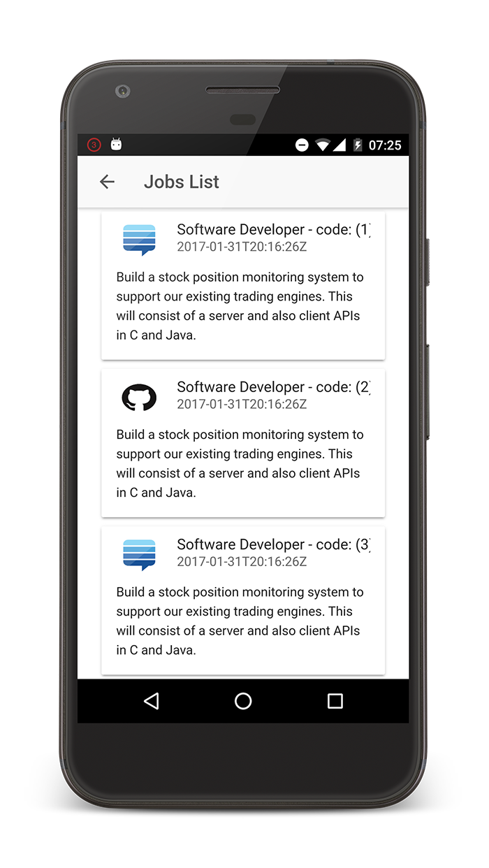Open the description of job code (2)
Screen dimensions: 489x868
click(240, 463)
